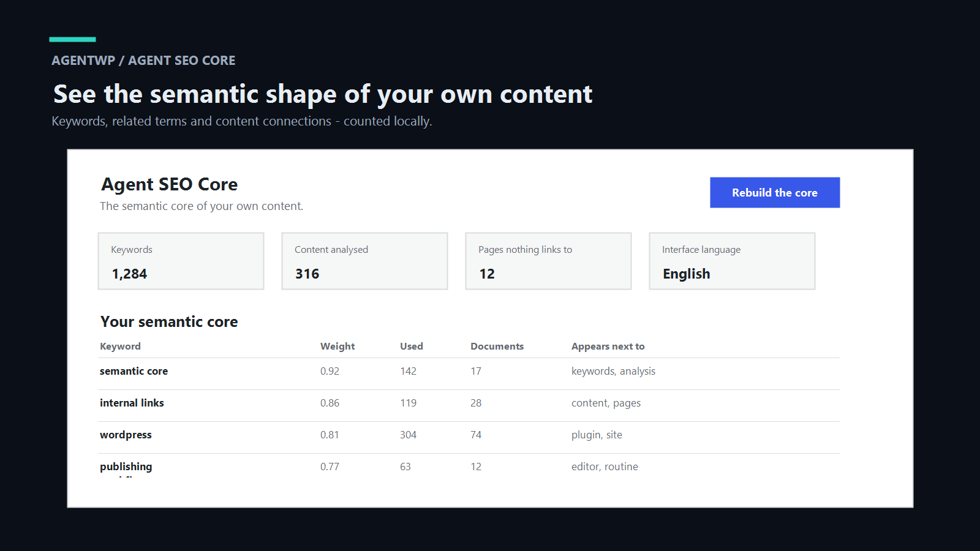
Task: Sort by the Weight column header
Action: point(337,346)
